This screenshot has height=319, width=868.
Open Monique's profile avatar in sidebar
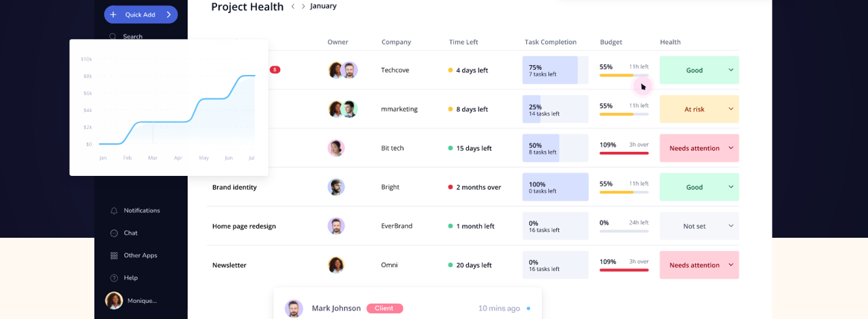(114, 300)
